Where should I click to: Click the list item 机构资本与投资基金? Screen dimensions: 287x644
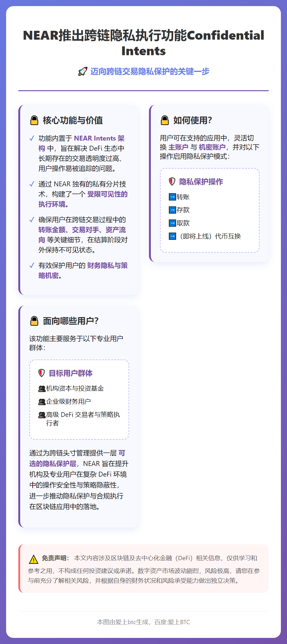(75, 388)
